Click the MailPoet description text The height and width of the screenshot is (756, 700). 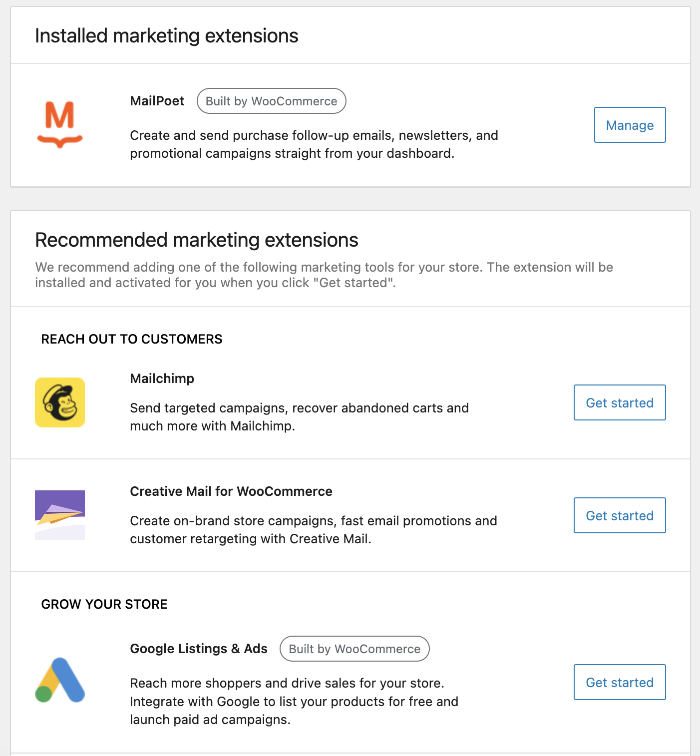click(x=314, y=144)
